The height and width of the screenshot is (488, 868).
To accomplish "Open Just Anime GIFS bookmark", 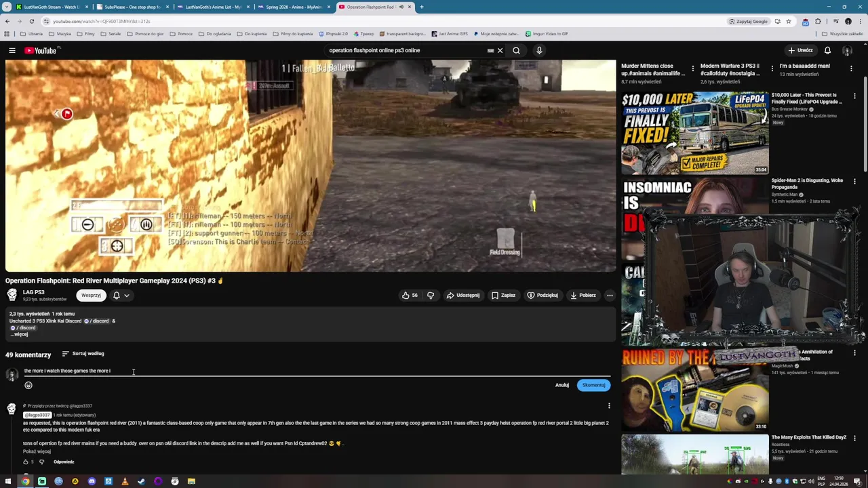I will click(x=450, y=34).
